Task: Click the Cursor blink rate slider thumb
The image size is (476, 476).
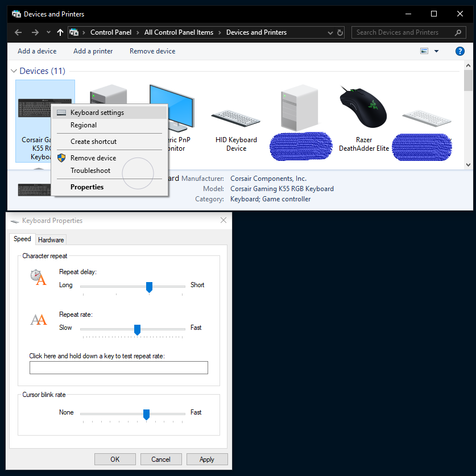Action: 146,415
